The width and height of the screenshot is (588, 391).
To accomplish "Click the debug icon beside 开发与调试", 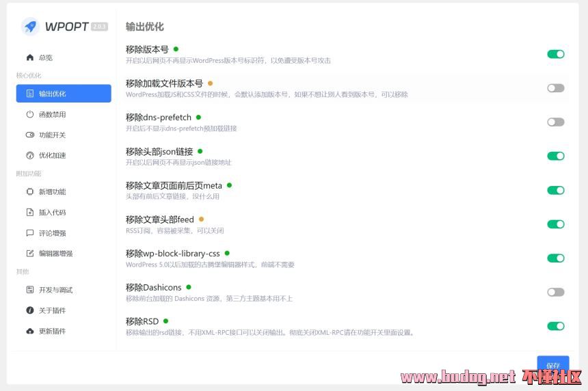I will pos(30,290).
